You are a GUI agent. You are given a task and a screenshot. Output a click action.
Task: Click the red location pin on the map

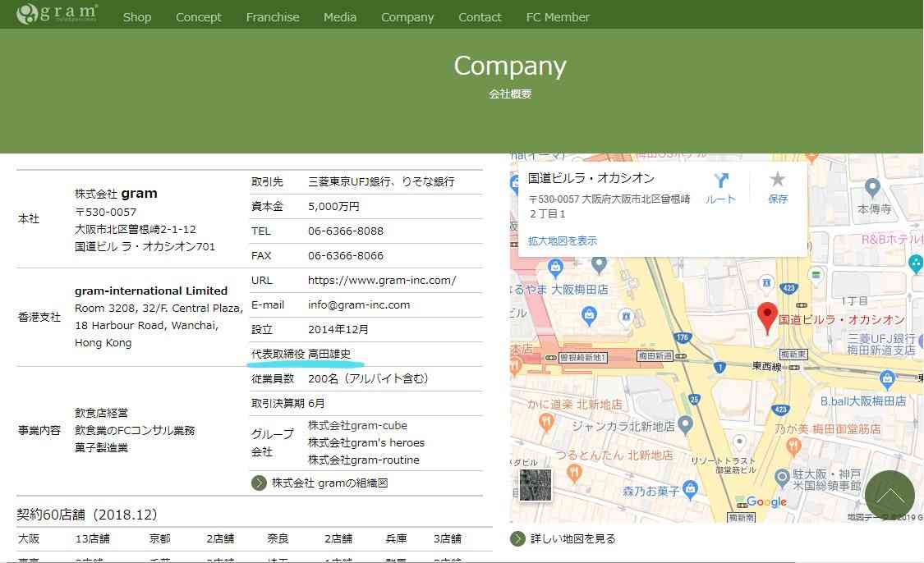pyautogui.click(x=766, y=318)
